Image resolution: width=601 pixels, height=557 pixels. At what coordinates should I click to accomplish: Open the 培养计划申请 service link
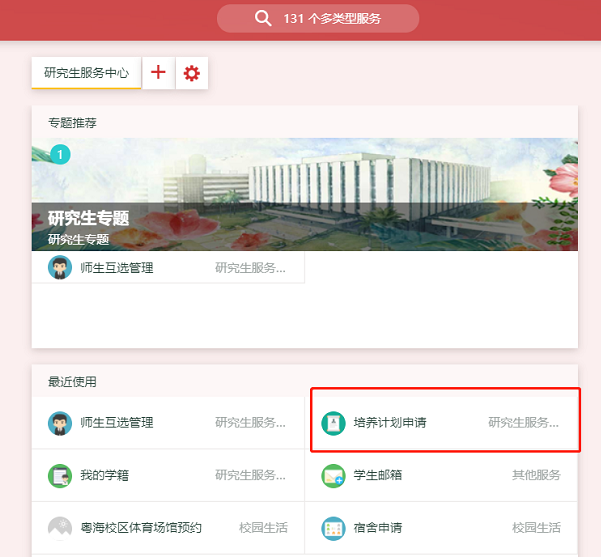click(390, 423)
